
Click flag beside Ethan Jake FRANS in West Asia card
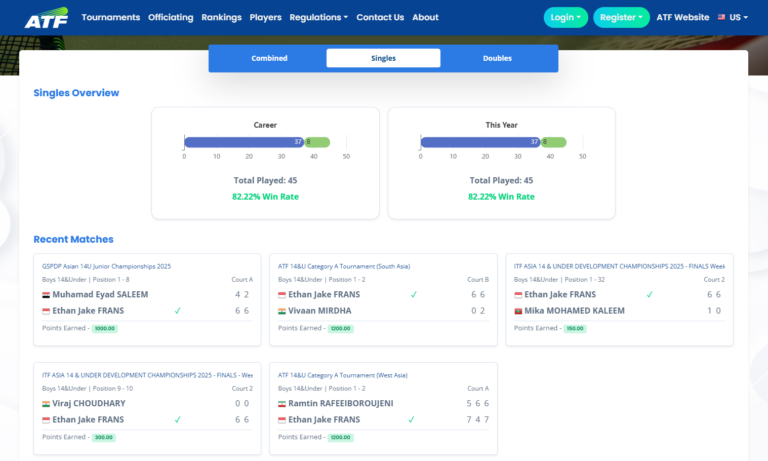(282, 420)
